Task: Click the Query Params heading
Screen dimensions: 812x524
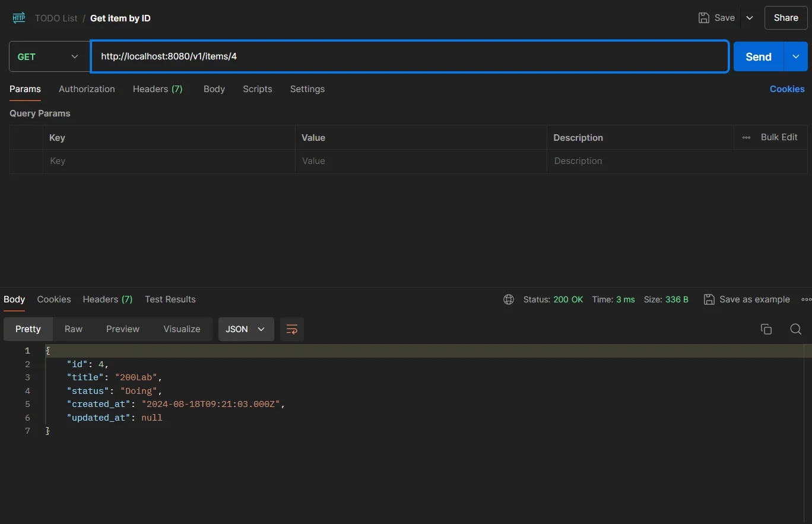Action: pos(40,113)
